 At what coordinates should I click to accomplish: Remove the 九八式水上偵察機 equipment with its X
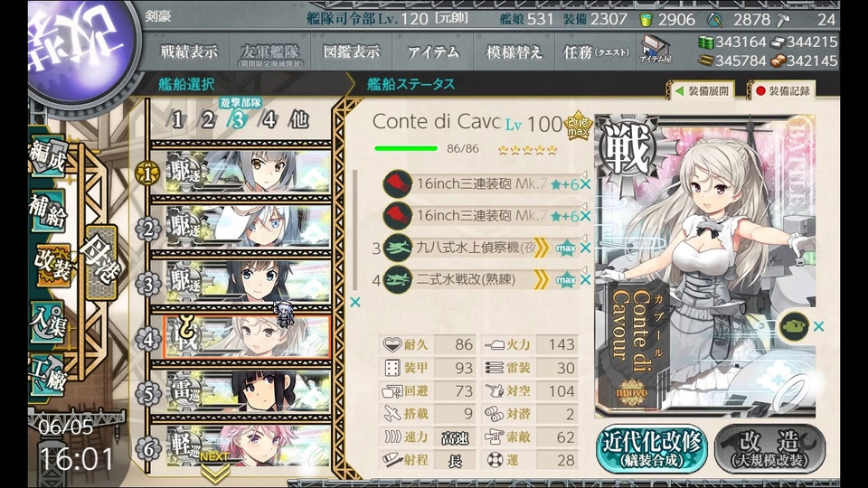pyautogui.click(x=586, y=249)
